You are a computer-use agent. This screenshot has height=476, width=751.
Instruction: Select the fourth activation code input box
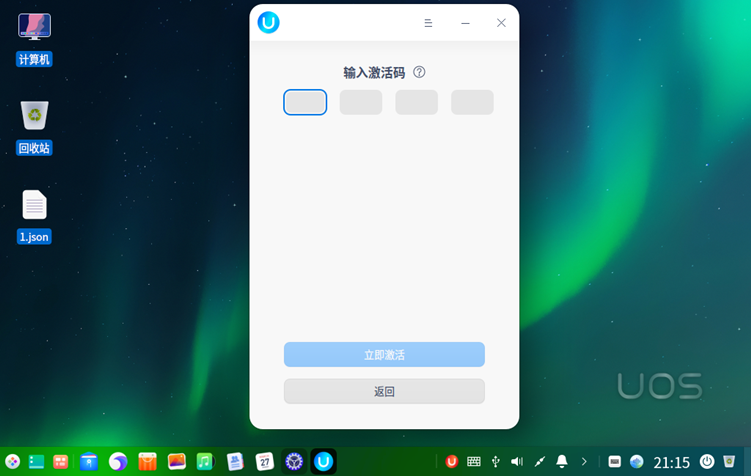472,102
